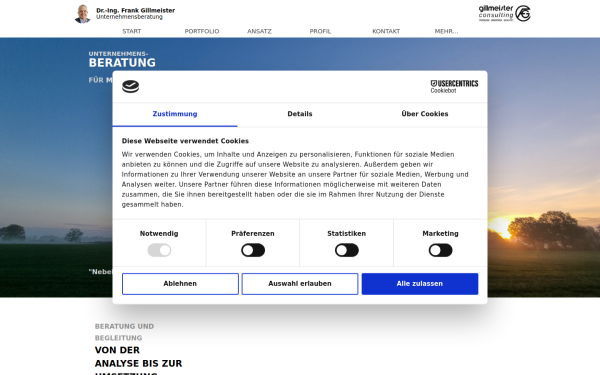Open the Über Cookies tab
The image size is (600, 375).
coord(425,114)
